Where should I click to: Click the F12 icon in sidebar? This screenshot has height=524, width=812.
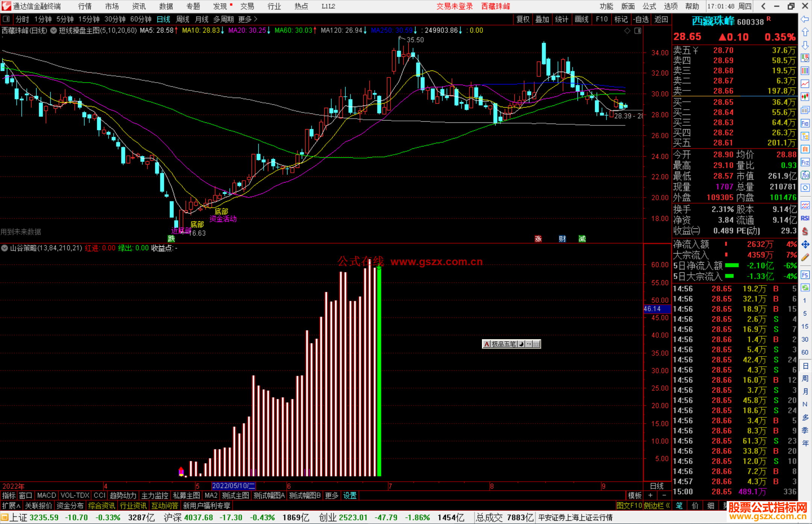(805, 162)
